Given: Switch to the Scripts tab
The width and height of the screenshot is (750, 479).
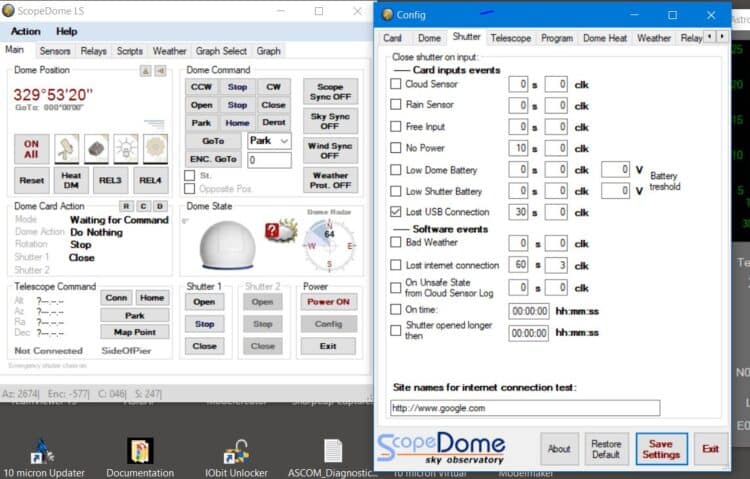Looking at the screenshot, I should pos(130,51).
